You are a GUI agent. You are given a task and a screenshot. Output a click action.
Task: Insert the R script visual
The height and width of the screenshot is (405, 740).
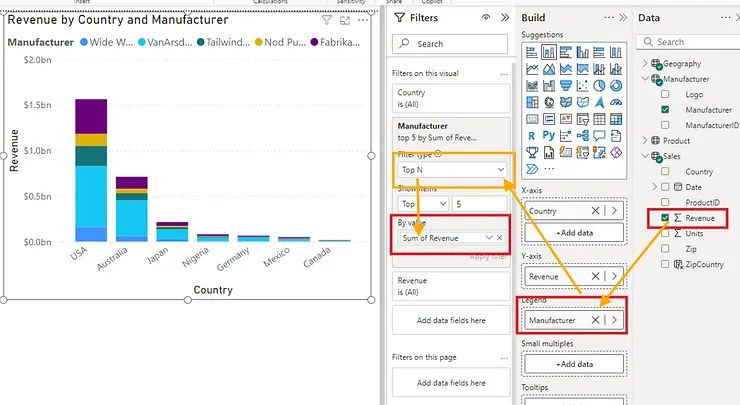(x=532, y=136)
